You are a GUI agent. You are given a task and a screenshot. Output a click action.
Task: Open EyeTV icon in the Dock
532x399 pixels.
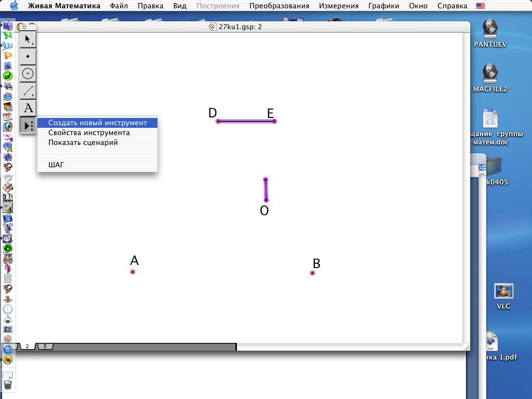(x=7, y=198)
